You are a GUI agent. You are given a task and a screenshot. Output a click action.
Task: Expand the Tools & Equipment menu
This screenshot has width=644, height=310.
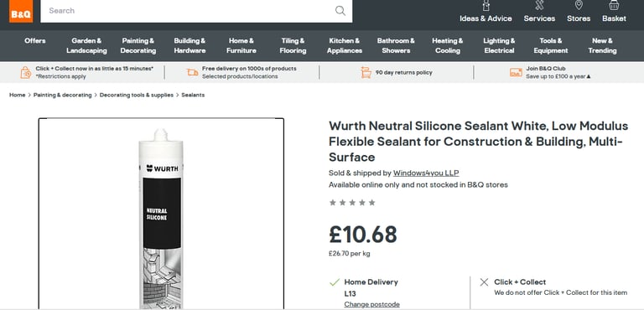(x=551, y=45)
